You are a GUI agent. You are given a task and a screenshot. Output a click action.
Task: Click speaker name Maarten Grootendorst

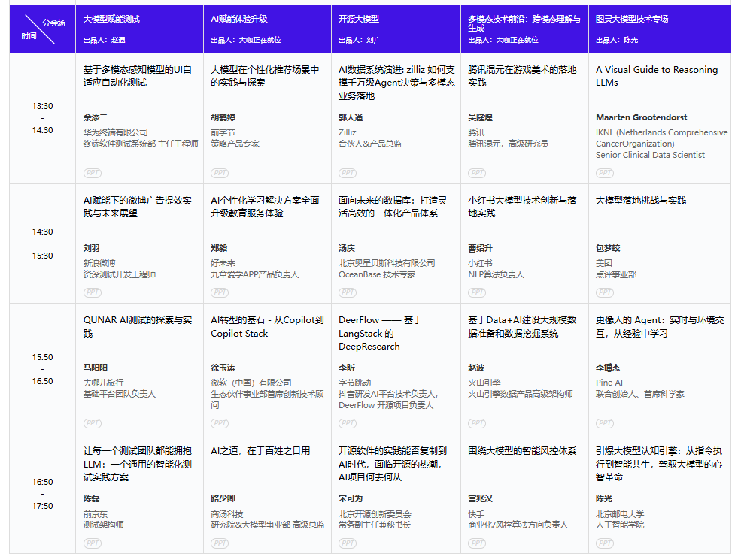(641, 117)
